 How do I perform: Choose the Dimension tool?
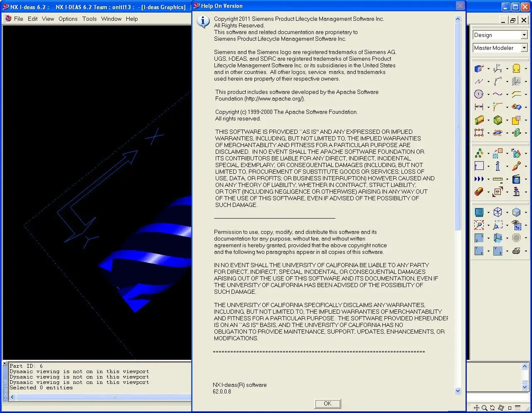pyautogui.click(x=479, y=107)
